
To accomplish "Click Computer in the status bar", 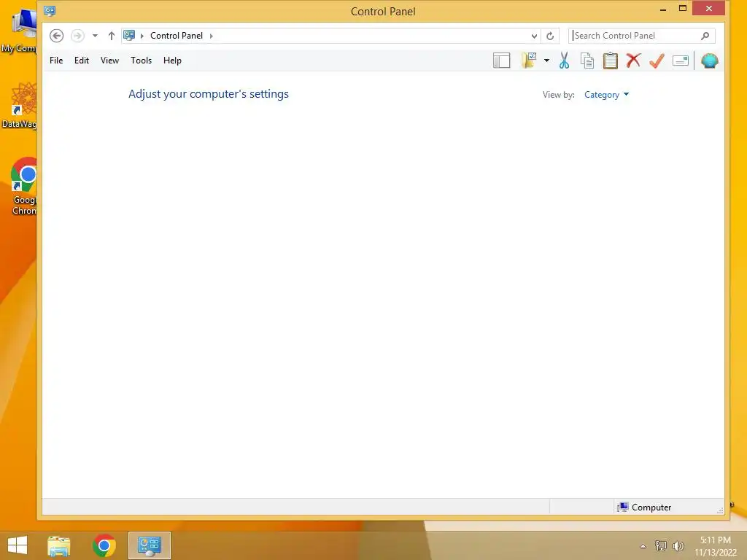I will (644, 507).
